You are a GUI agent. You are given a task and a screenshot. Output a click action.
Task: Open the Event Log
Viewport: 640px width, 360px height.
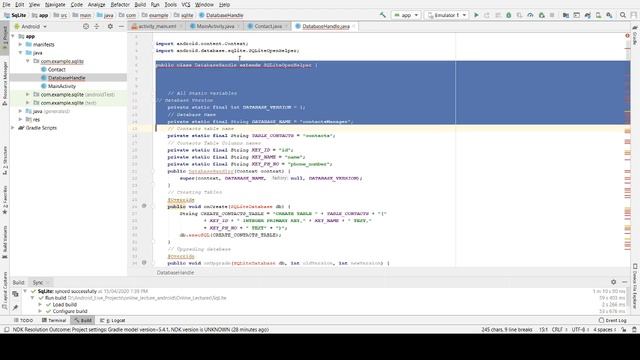point(613,320)
